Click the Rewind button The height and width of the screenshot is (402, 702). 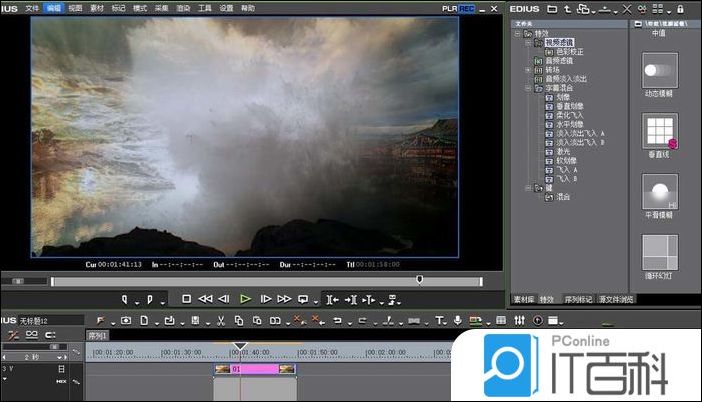click(205, 298)
